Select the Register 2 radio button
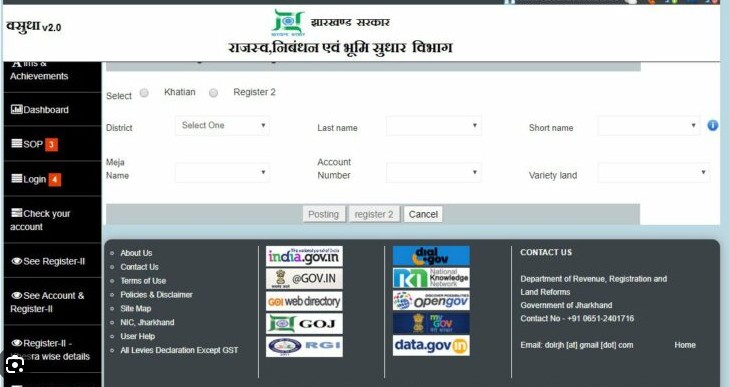Screen dimensions: 729x387 213,93
